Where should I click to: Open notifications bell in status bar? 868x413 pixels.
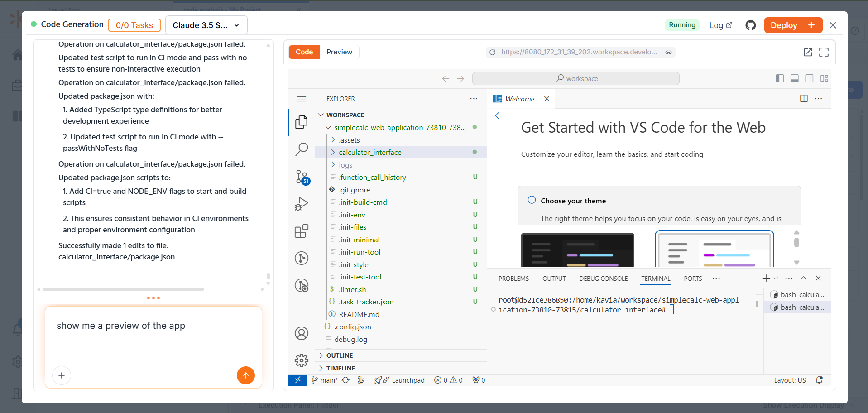click(x=819, y=380)
